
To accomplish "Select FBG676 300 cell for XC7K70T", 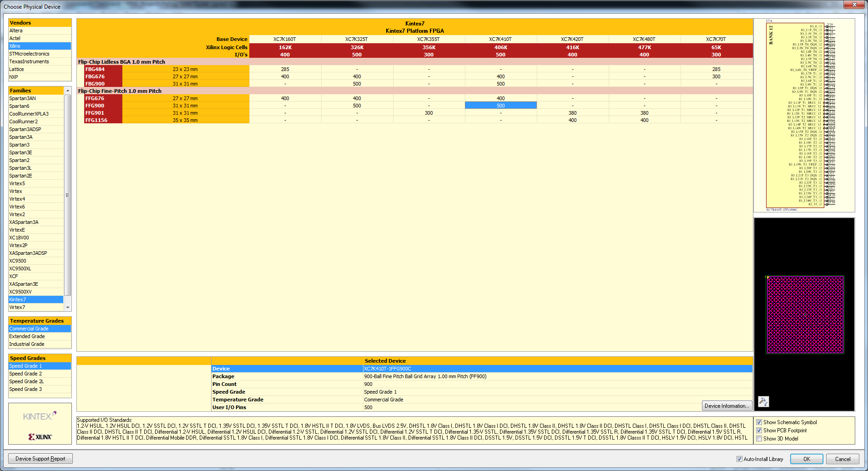I will pos(716,76).
